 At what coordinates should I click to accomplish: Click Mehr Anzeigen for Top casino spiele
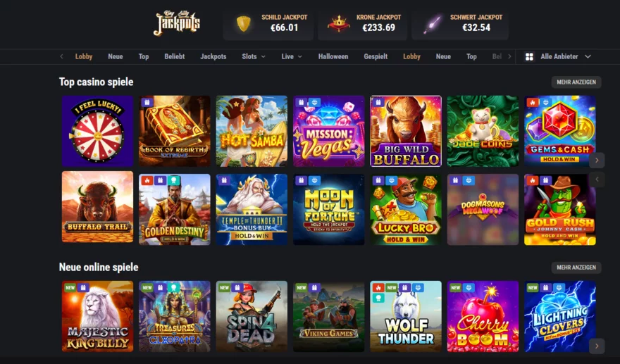[576, 82]
